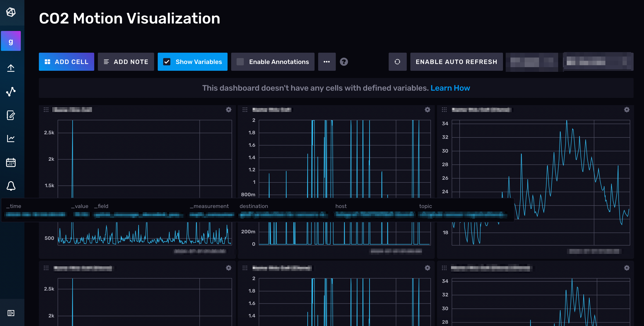Screen dimensions: 644x326
Task: Enable the Enable Annotations checkbox
Action: coord(240,61)
